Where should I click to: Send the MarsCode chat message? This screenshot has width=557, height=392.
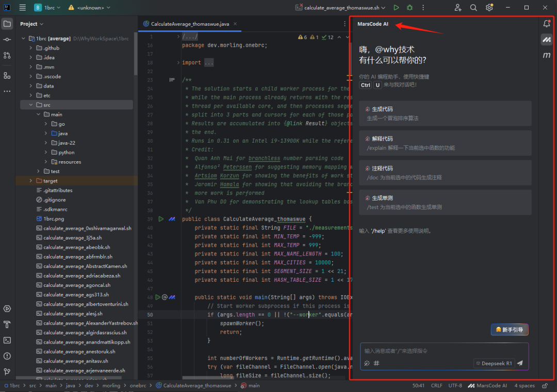[x=520, y=363]
